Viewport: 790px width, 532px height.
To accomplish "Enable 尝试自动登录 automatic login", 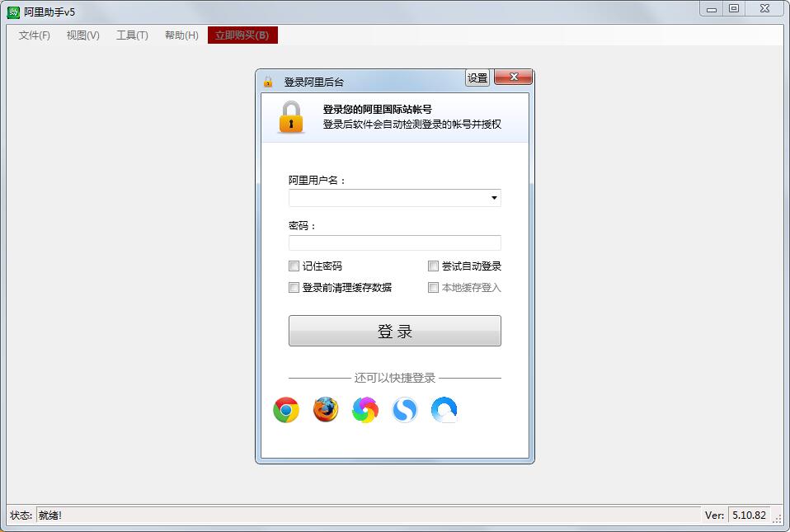I will click(x=433, y=266).
